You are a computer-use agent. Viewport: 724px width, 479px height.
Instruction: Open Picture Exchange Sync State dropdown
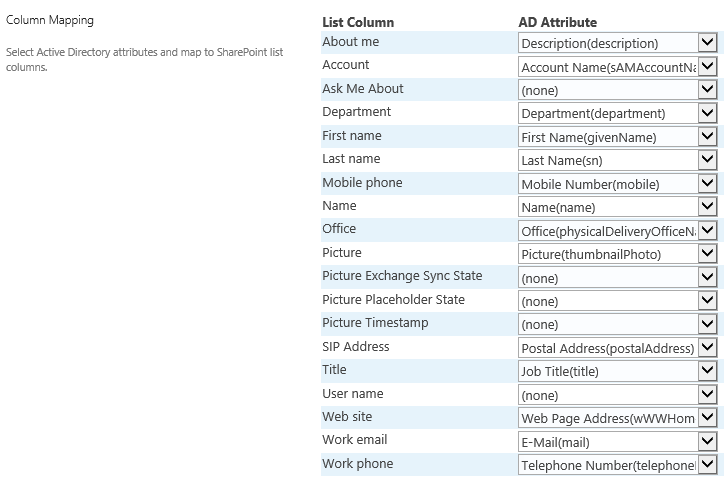coord(708,278)
